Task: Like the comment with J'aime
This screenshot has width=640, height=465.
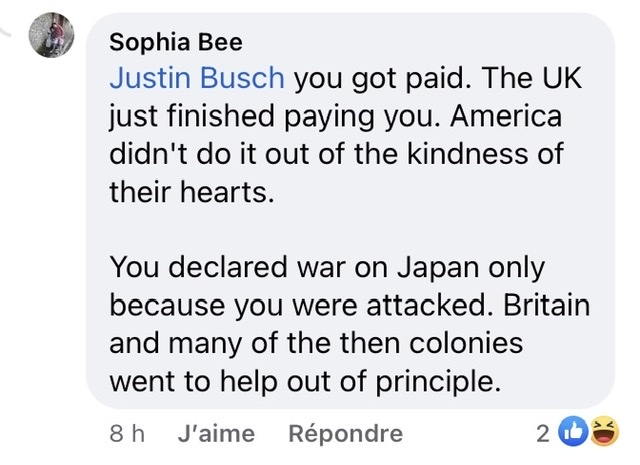Action: [x=214, y=434]
